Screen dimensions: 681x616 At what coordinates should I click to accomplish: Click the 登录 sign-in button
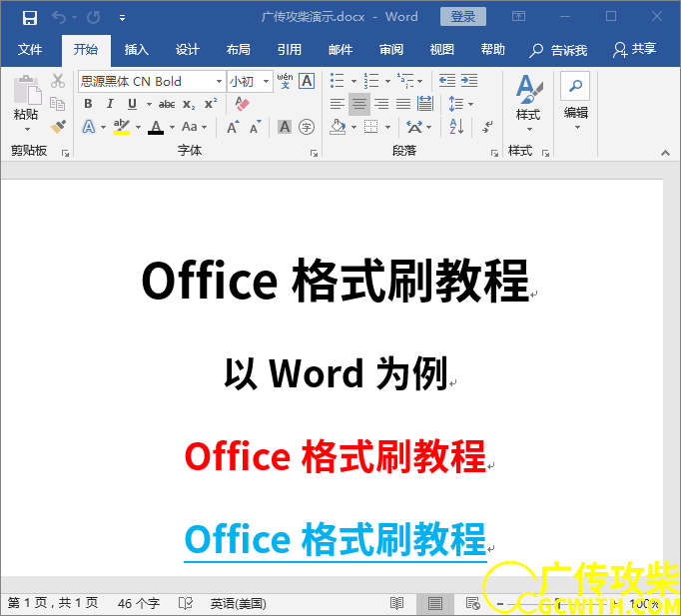pos(463,17)
